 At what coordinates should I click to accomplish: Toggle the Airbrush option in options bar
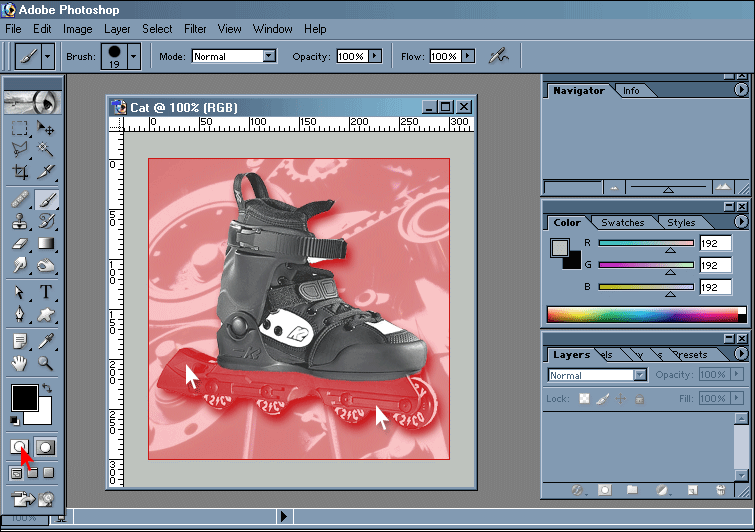pos(497,56)
